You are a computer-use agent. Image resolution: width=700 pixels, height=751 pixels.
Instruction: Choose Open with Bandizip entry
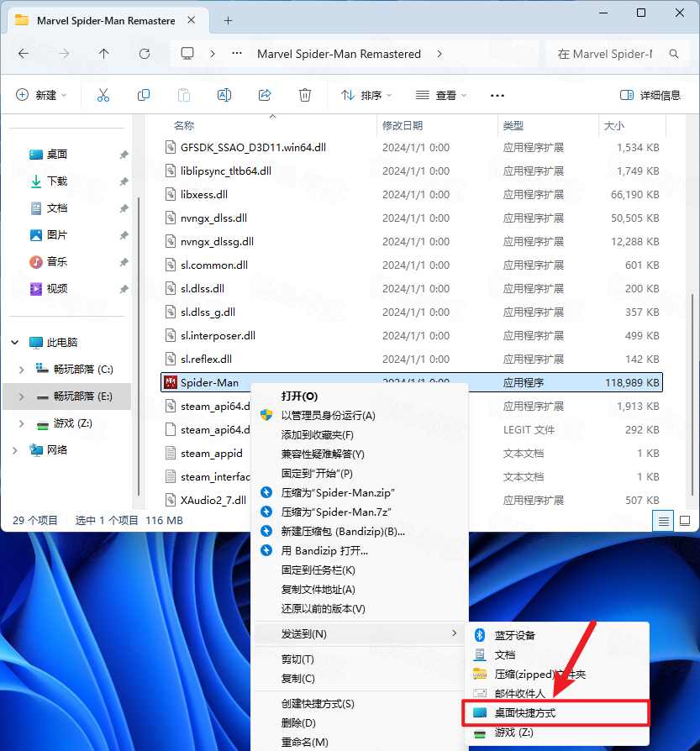[360, 550]
